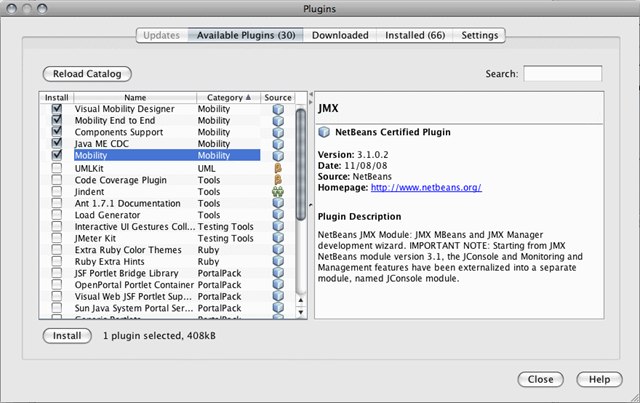Click the Install button
640x403 pixels.
tap(67, 336)
